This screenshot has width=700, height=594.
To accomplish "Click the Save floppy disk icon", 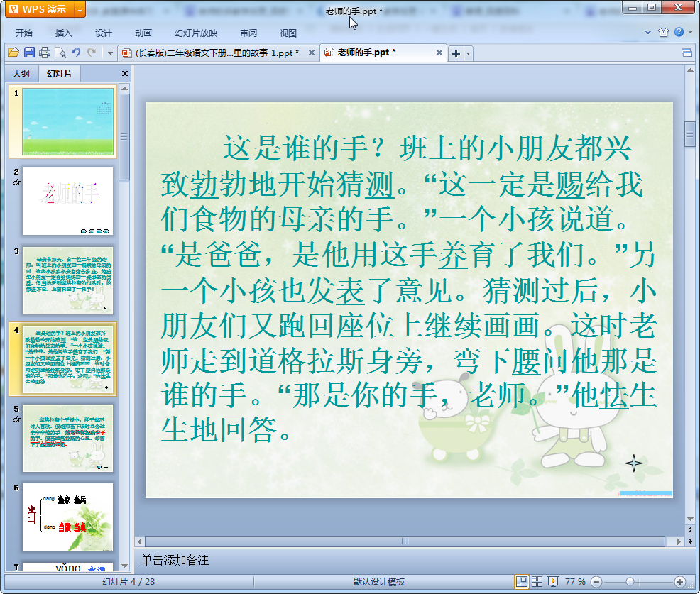I will click(30, 53).
